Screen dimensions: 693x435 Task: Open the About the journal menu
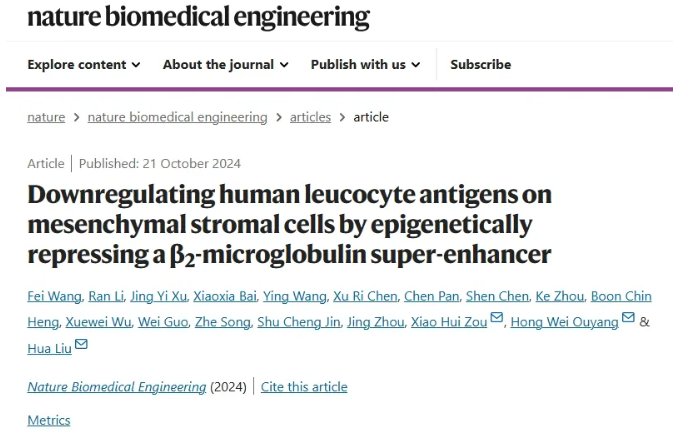pyautogui.click(x=225, y=64)
